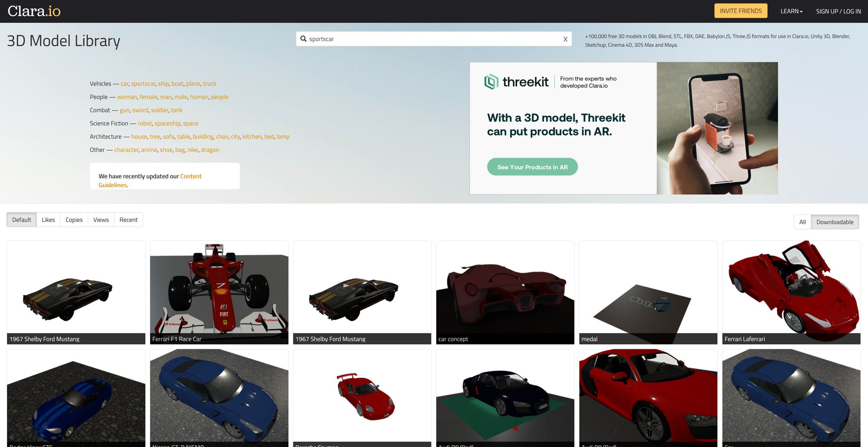Click the bag tag link
Viewport: 868px width, 447px height.
tap(180, 150)
